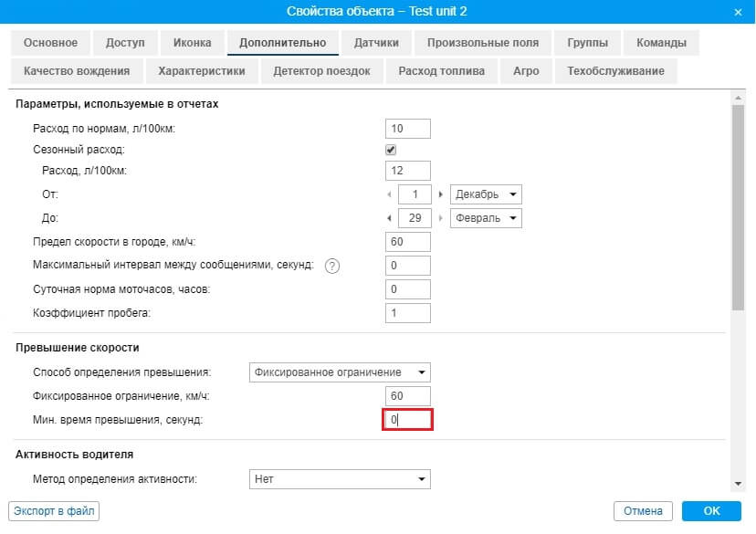Expand 'Способ определения превышения' dropdown
The height and width of the screenshot is (534, 756).
coord(339,372)
